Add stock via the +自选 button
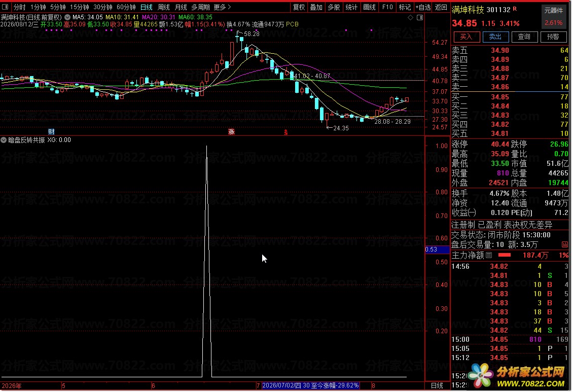Viewport: 573px width, 392px height. point(423,7)
